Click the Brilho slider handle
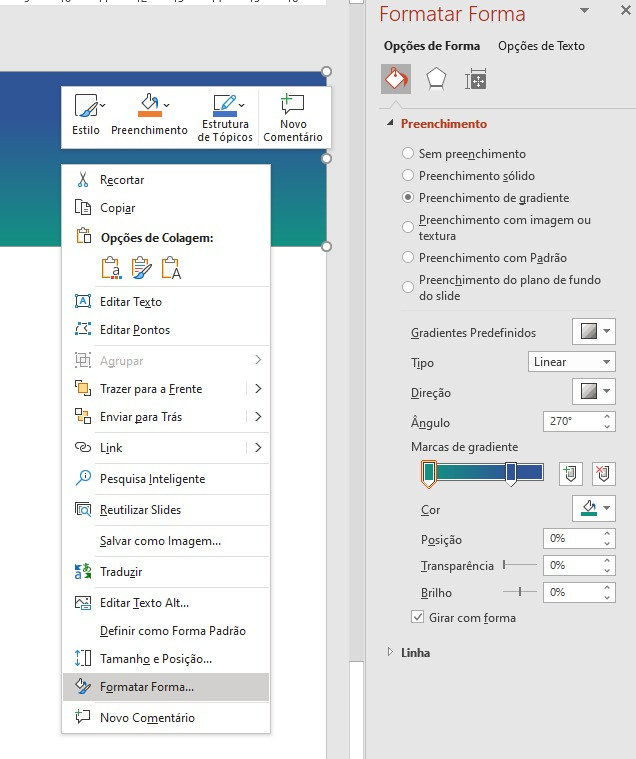 tap(520, 592)
